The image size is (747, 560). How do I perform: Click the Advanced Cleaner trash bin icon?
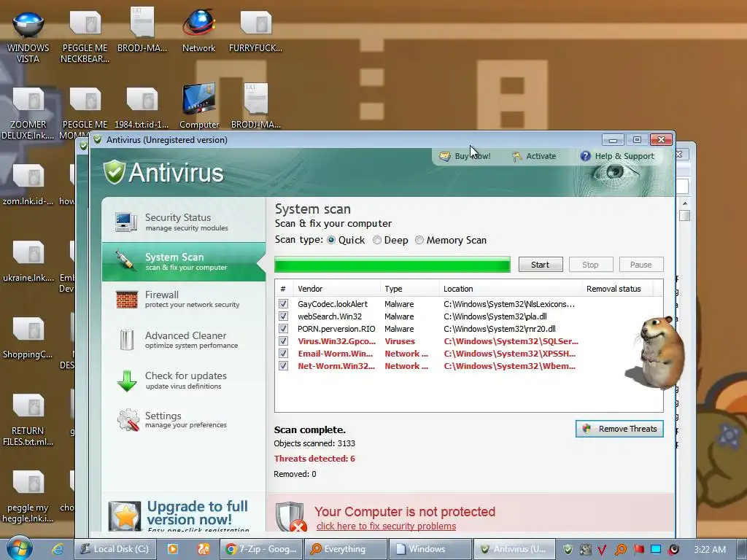click(127, 340)
